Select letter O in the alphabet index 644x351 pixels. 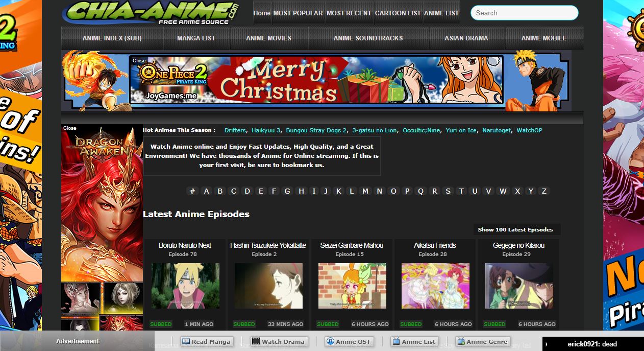click(393, 191)
